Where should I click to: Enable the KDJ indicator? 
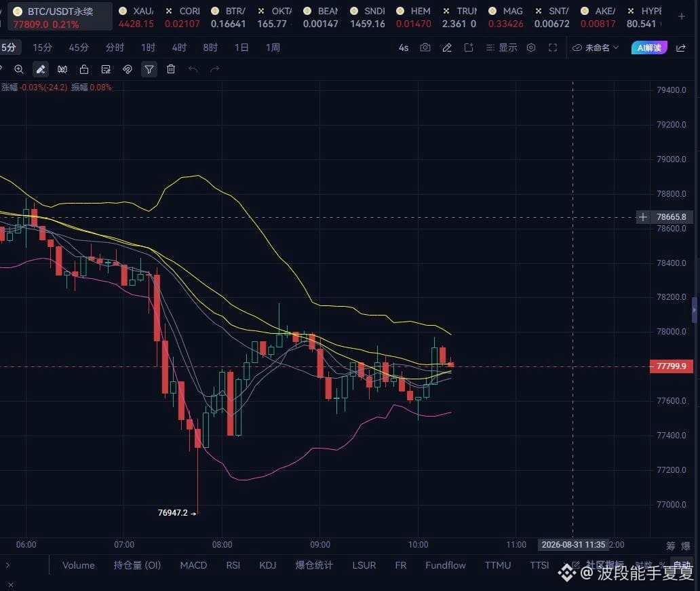pos(268,565)
